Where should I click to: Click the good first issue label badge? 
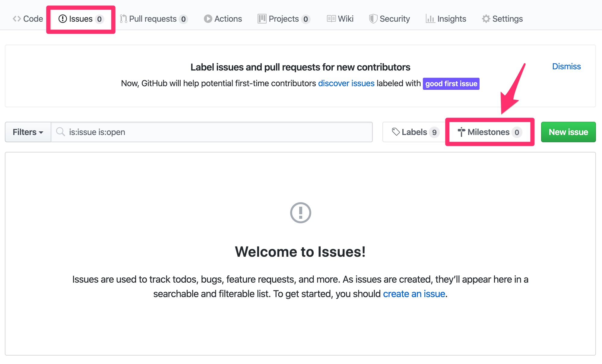(x=451, y=84)
